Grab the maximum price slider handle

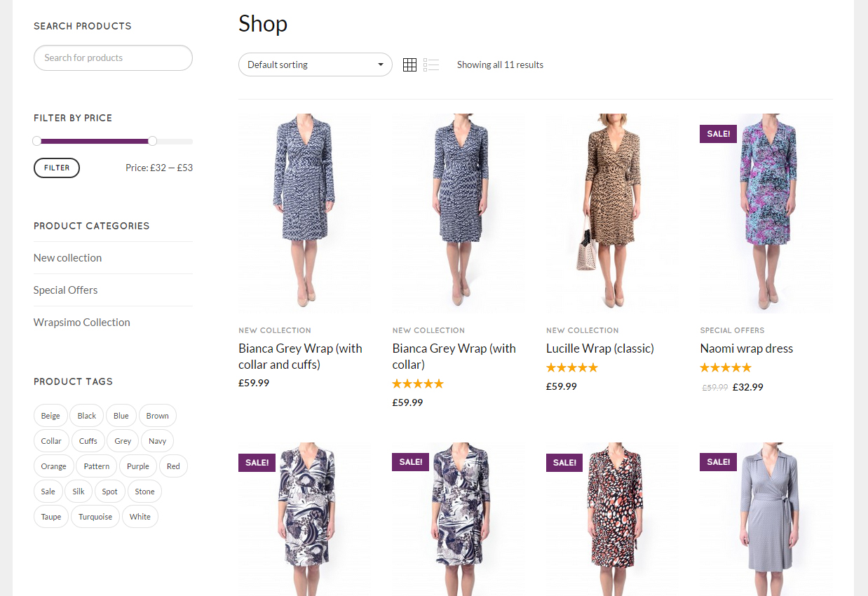[x=152, y=141]
